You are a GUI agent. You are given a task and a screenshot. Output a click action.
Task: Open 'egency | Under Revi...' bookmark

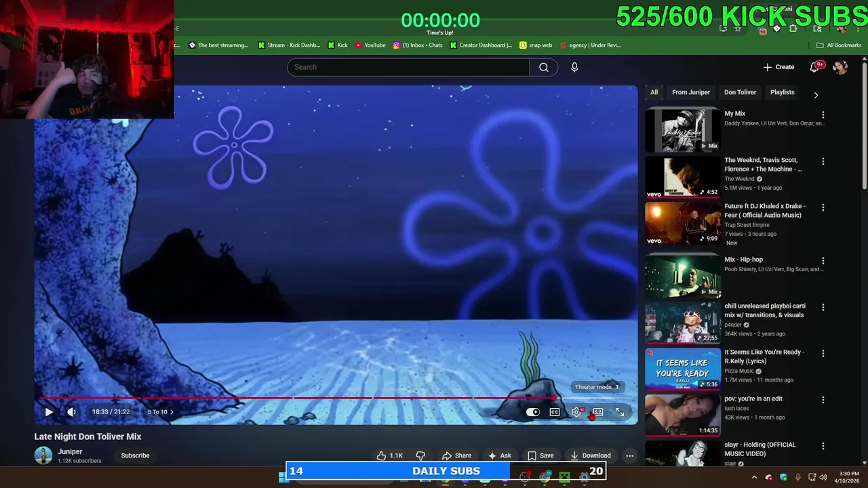[x=590, y=45]
